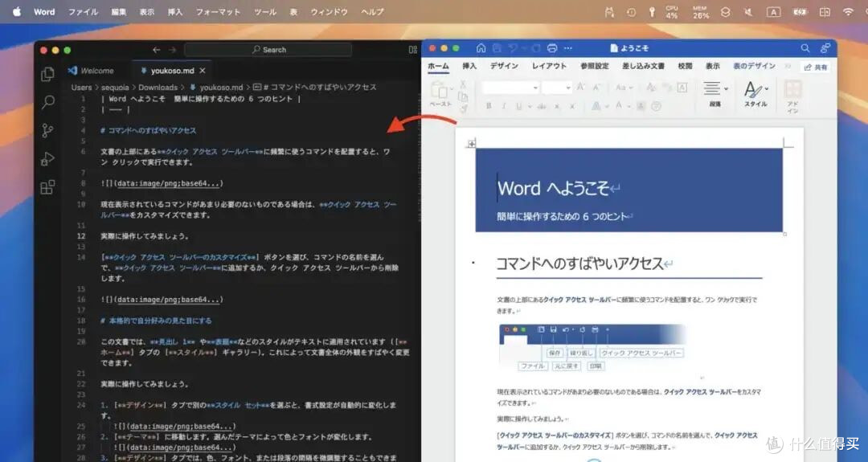Click the Undo icon in Word title bar

[513, 48]
